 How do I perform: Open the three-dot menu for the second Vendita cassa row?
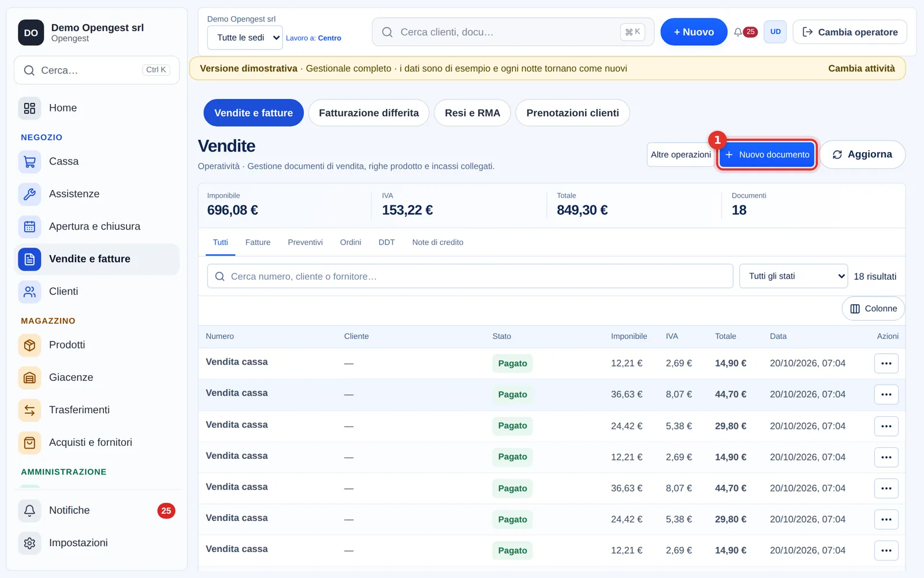(x=886, y=395)
